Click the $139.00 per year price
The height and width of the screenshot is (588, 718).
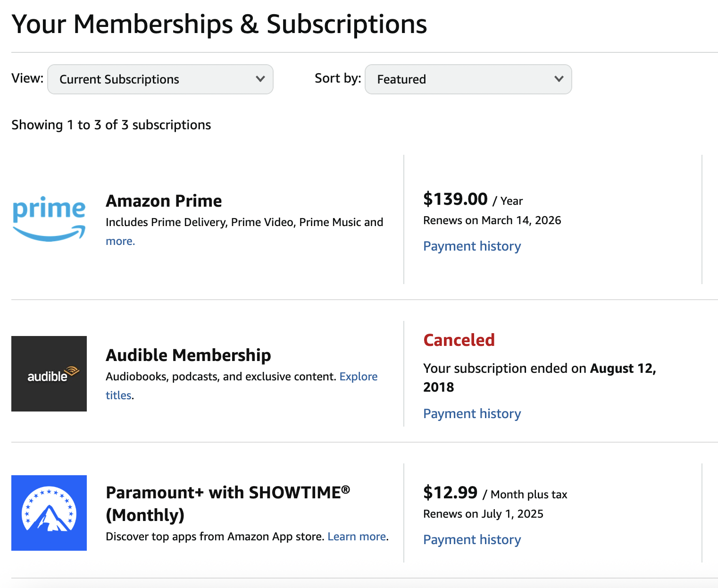pos(455,199)
